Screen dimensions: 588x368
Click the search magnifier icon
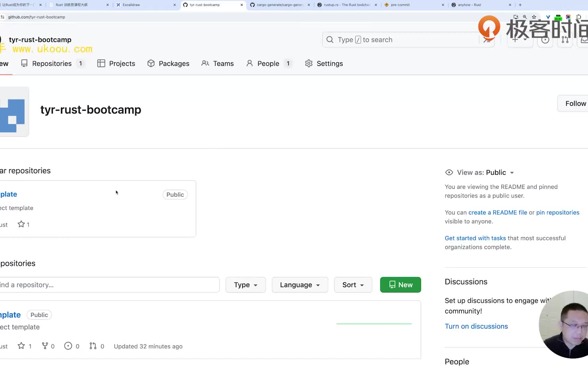(330, 40)
